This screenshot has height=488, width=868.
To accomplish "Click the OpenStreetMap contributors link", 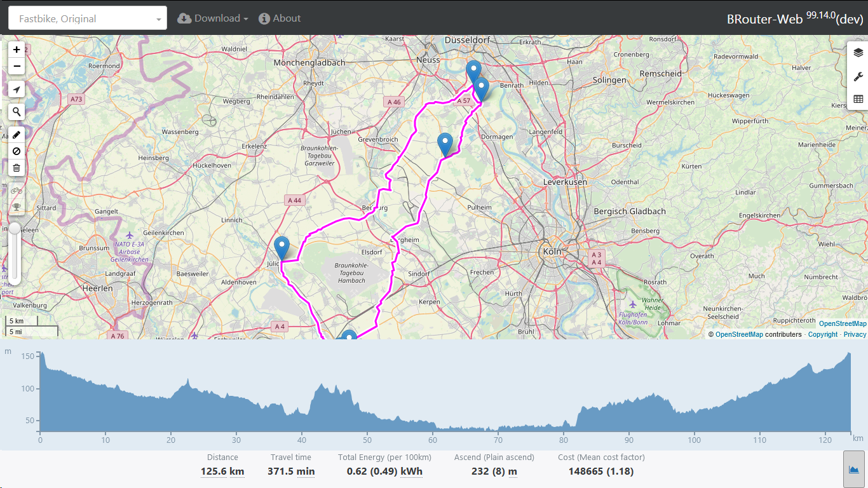I will pos(739,334).
